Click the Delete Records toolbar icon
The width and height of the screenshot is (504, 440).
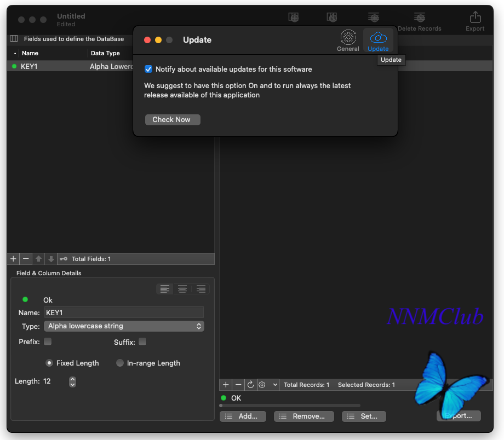coord(420,17)
